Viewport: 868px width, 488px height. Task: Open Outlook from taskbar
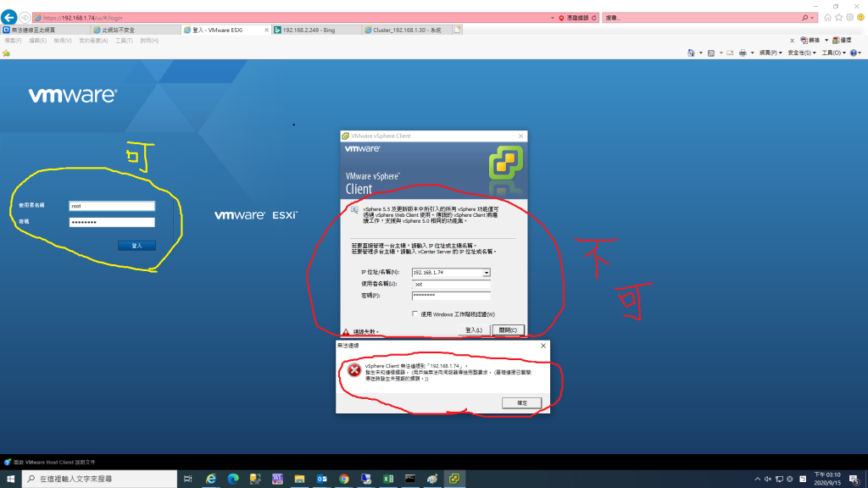point(321,479)
